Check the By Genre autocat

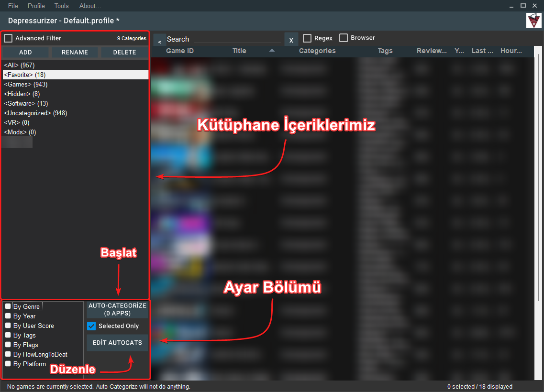8,306
